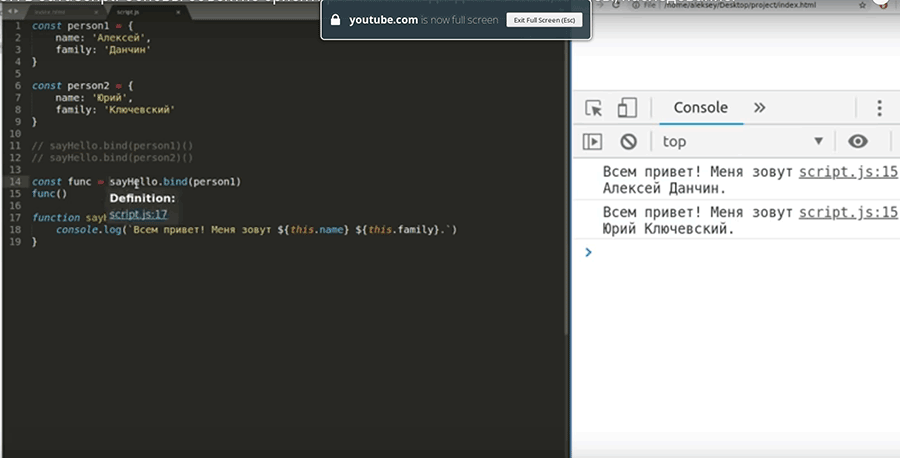Click 'person2' declaration on line 6

click(86, 86)
